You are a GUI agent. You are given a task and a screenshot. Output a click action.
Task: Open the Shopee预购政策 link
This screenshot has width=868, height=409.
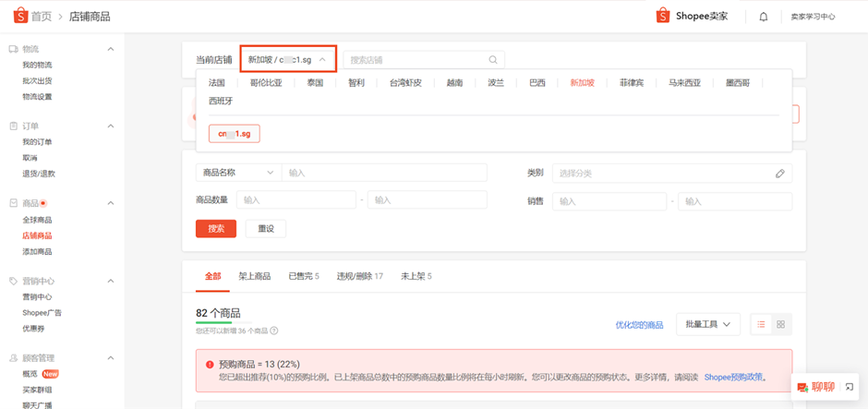pyautogui.click(x=733, y=377)
